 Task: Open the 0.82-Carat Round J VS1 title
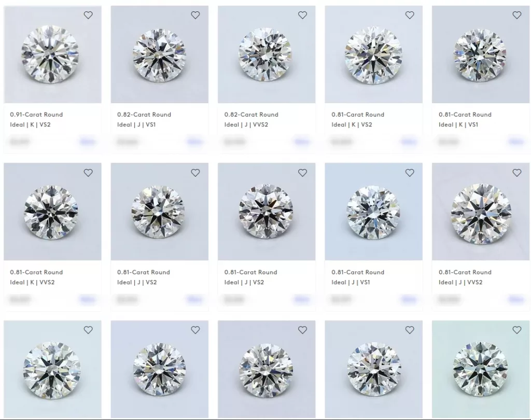pos(144,115)
